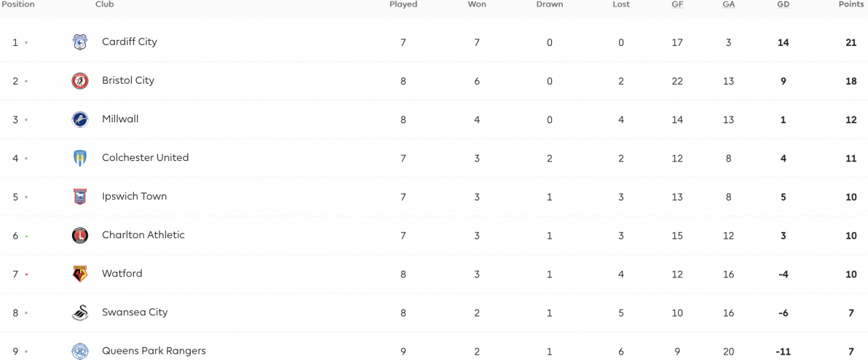Click the Bristol City club crest
Image resolution: width=868 pixels, height=364 pixels.
point(80,81)
